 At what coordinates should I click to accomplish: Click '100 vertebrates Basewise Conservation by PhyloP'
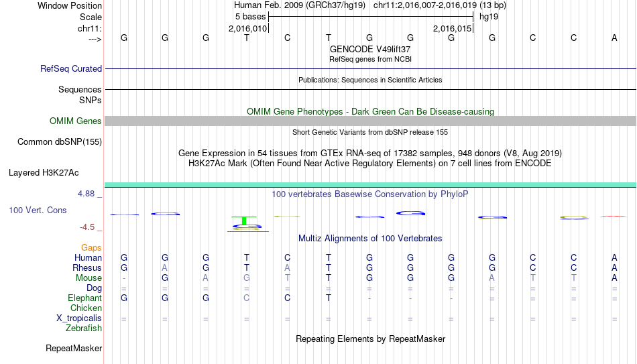coord(370,194)
